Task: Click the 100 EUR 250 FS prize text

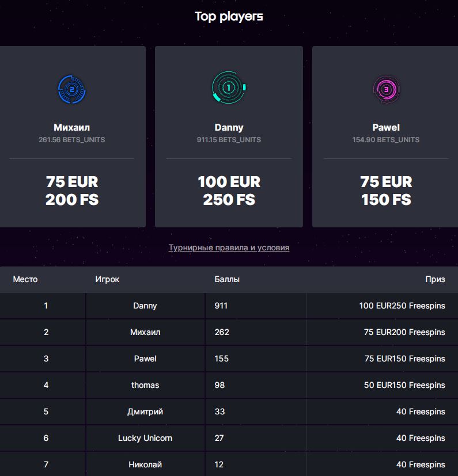Action: coord(229,191)
